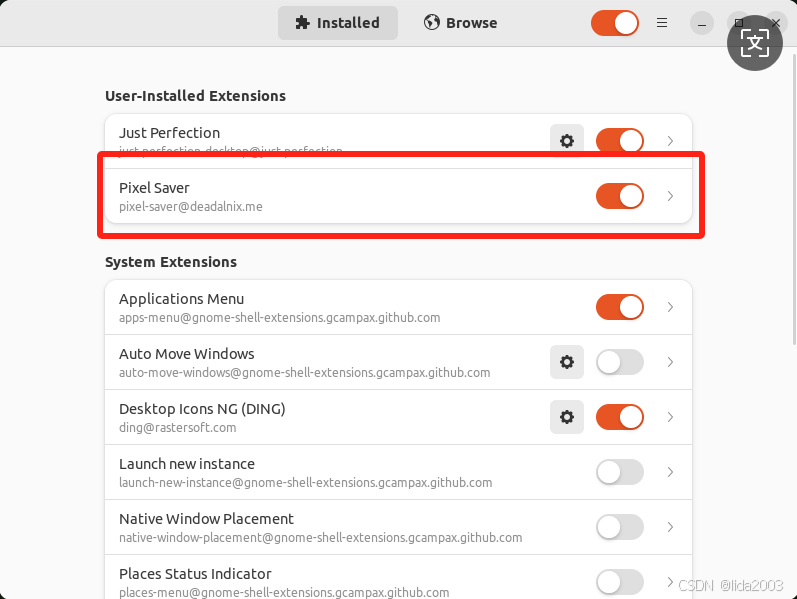This screenshot has width=797, height=599.
Task: Expand the Applications Menu row chevron
Action: tap(670, 307)
